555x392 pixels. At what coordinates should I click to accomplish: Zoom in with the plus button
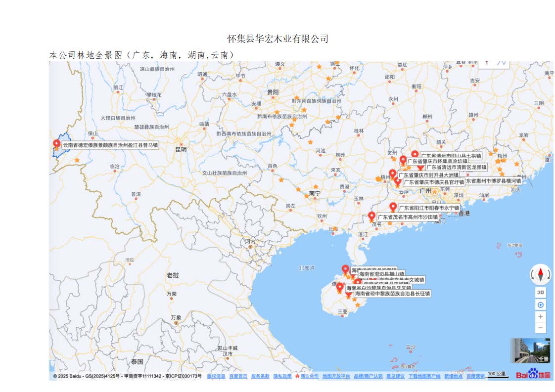541,316
